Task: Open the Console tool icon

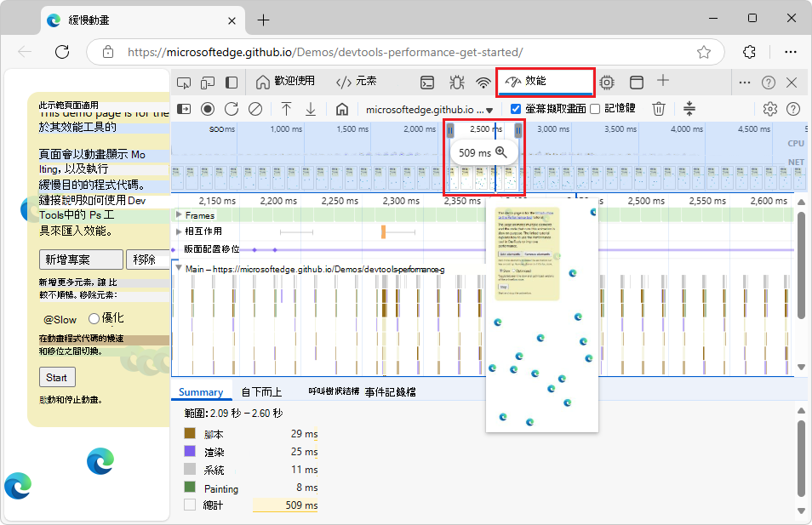Action: pos(427,83)
